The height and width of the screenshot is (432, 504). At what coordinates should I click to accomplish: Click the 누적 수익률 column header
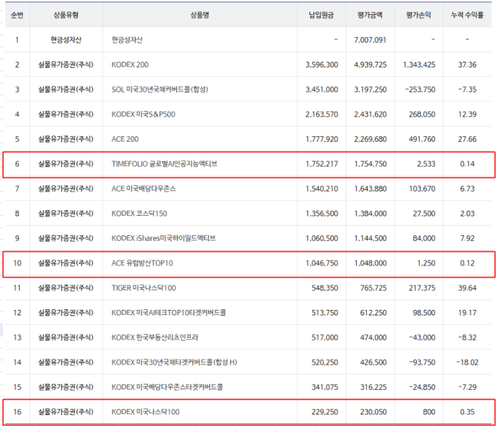[x=467, y=15]
